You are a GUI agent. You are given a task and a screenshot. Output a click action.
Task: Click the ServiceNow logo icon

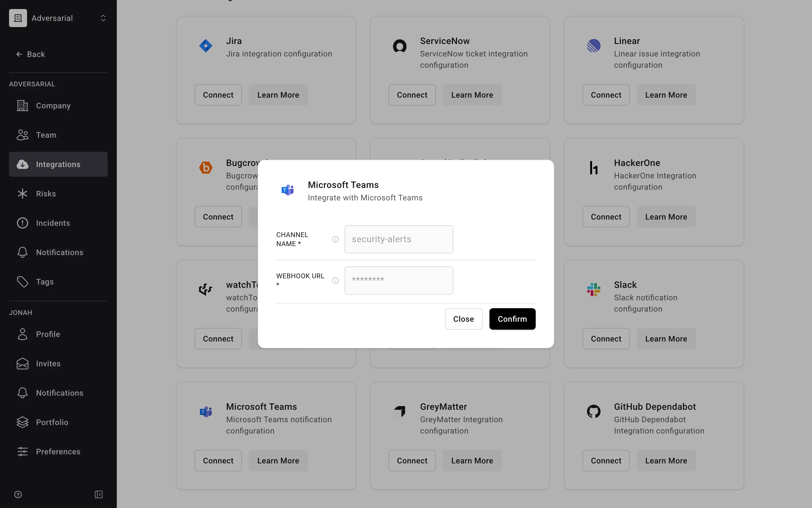click(400, 46)
